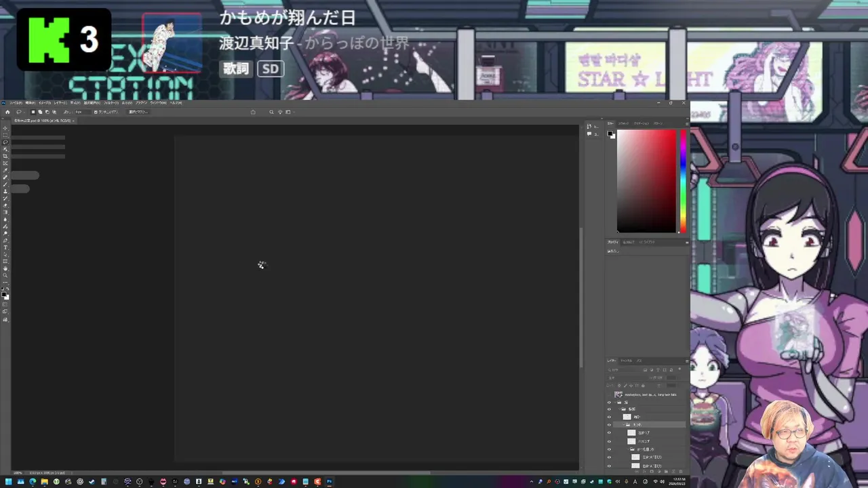
Task: Open the Search magnifier in options bar
Action: click(x=271, y=112)
